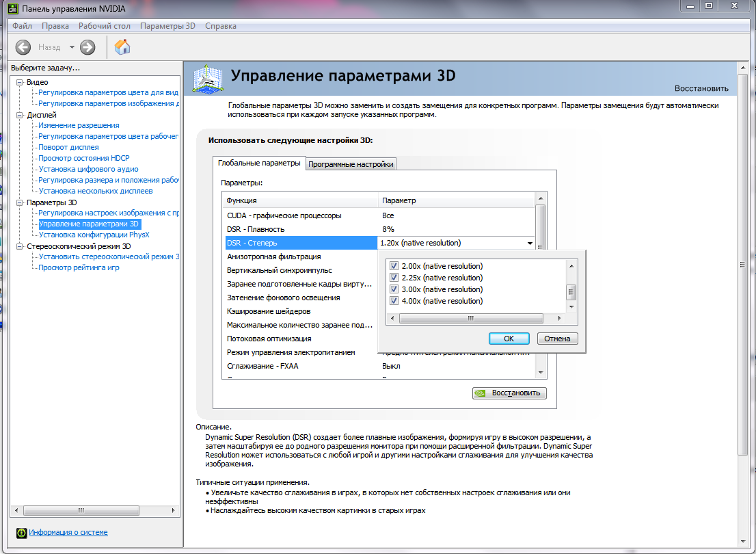
Task: Select the Глобальные параметры tab
Action: click(x=259, y=163)
